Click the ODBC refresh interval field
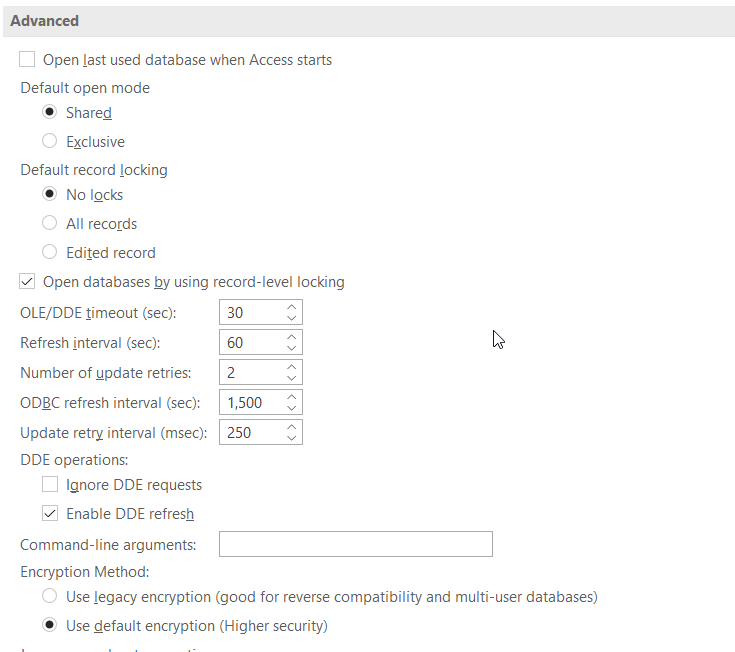The image size is (735, 652). click(x=250, y=403)
